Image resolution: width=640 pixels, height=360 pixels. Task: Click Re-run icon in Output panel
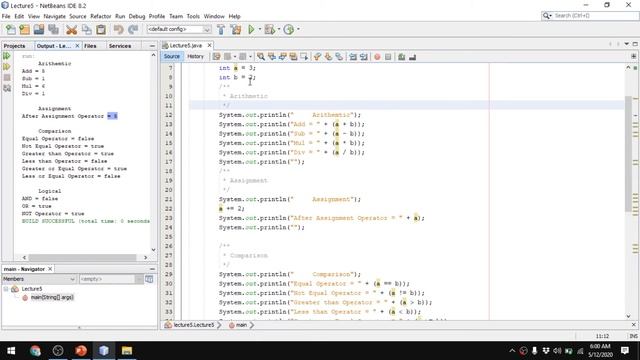click(7, 56)
